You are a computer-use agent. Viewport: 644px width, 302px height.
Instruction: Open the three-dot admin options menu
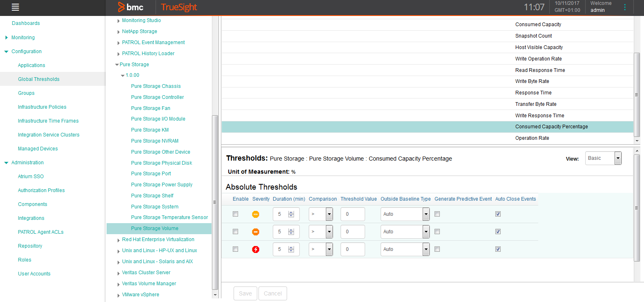624,7
